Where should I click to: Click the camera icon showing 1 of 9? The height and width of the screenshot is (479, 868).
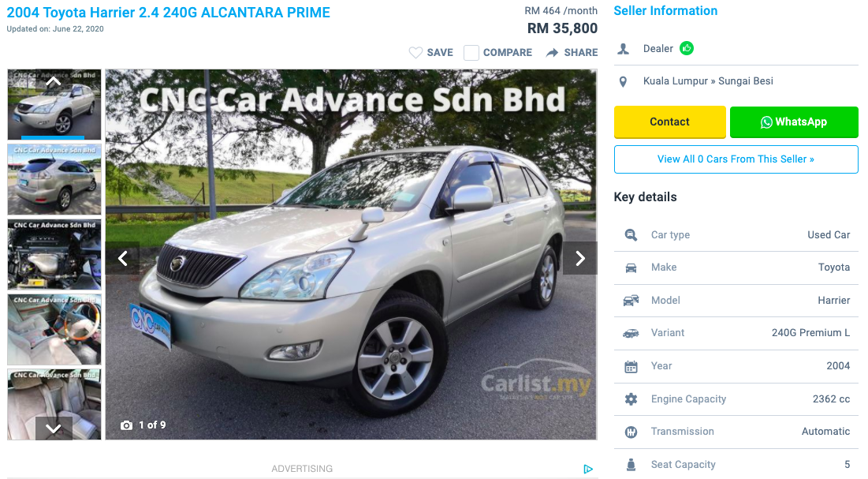tap(127, 425)
